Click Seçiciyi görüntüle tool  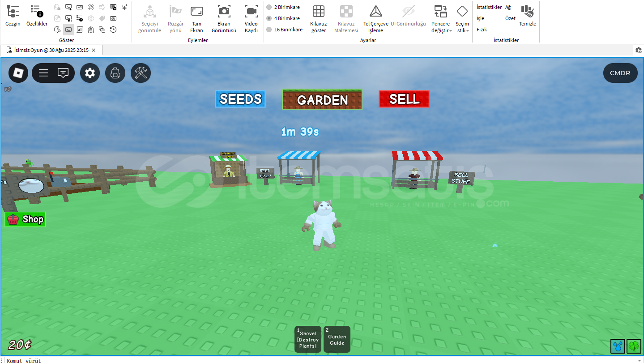pyautogui.click(x=149, y=19)
